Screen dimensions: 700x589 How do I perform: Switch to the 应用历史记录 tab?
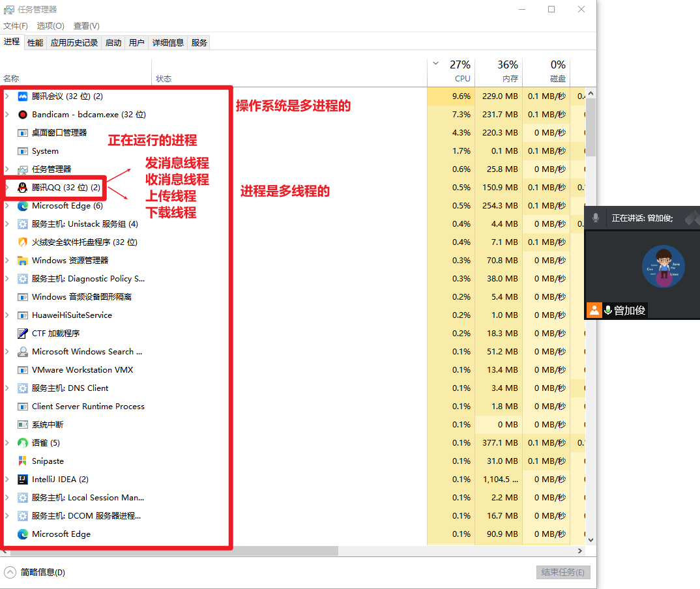coord(74,43)
